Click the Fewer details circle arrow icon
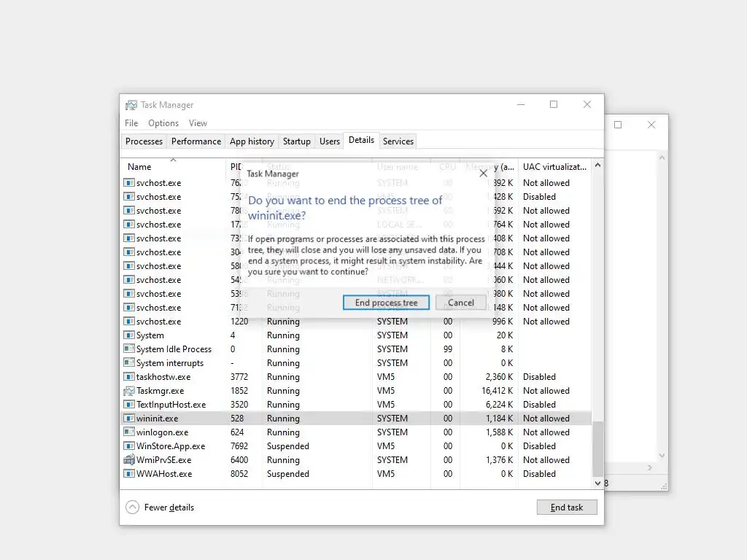Viewport: 747px width, 560px height. point(133,507)
